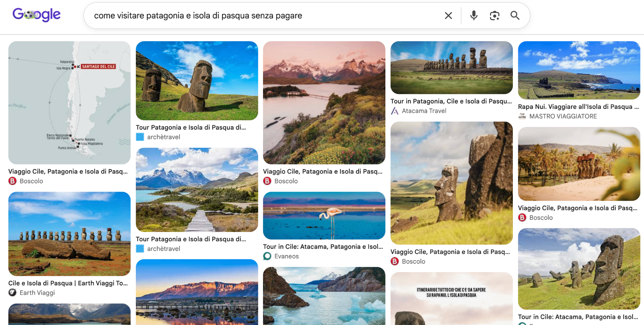This screenshot has height=325, width=644.
Task: Open the 'ITINERARIO E TUTTO CIO' CHE C'E' DA SAPERE' thumbnail
Action: 451,299
